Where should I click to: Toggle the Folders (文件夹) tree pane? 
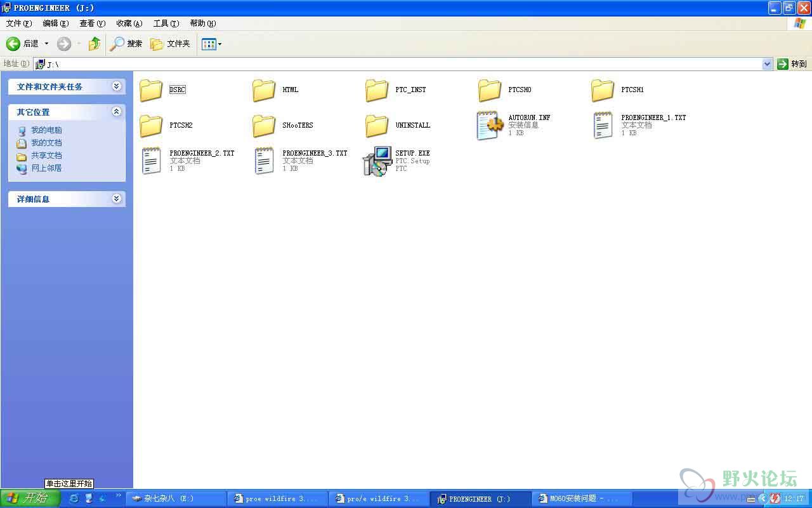pyautogui.click(x=170, y=44)
